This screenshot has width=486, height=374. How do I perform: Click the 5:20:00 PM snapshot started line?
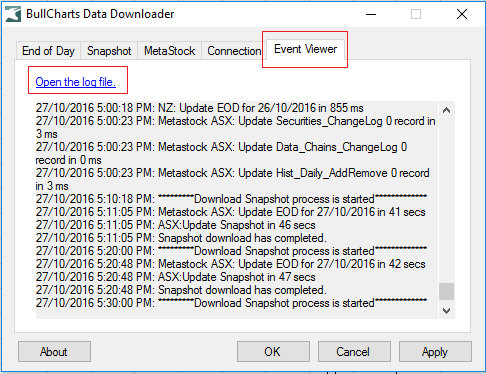pyautogui.click(x=231, y=251)
